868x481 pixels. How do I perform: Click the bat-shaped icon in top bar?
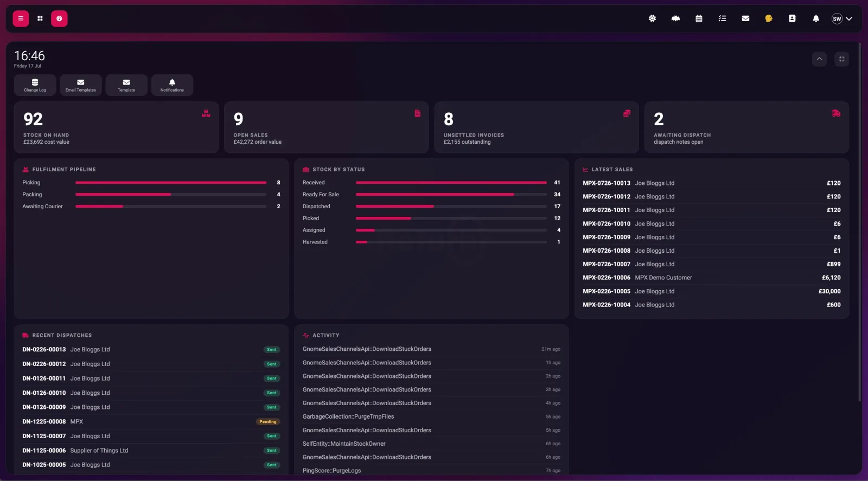tap(675, 18)
